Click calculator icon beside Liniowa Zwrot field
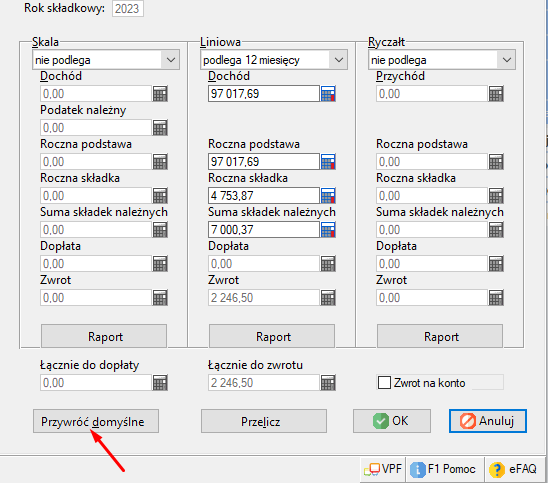548x483 pixels. [328, 298]
